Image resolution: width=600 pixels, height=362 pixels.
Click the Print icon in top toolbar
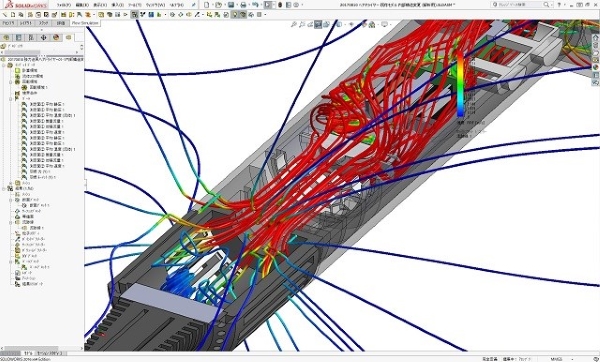[x=243, y=5]
